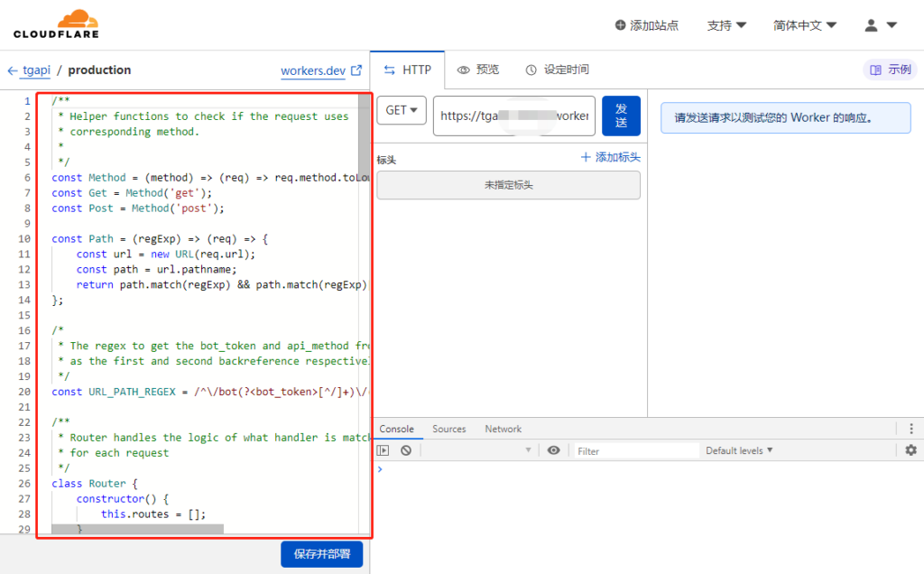Screen dimensions: 924x574
Task: Open the 设定时间 schedule tab
Action: pos(557,69)
